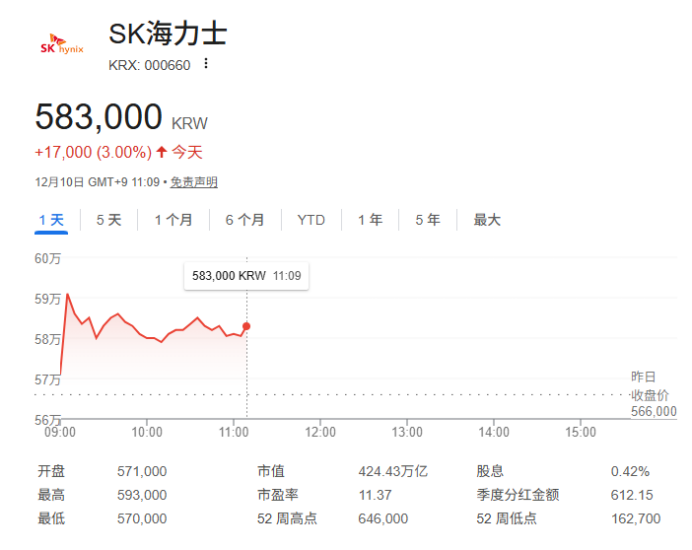The height and width of the screenshot is (550, 692).
Task: Switch to the 6 个月 range tab
Action: click(245, 220)
